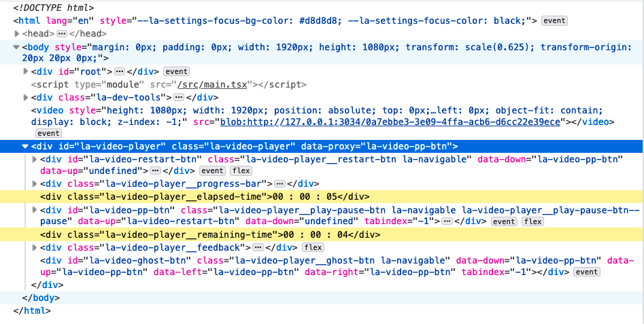
Task: Open the blob:http://127.0.0.1:3034 video source link
Action: [x=390, y=122]
